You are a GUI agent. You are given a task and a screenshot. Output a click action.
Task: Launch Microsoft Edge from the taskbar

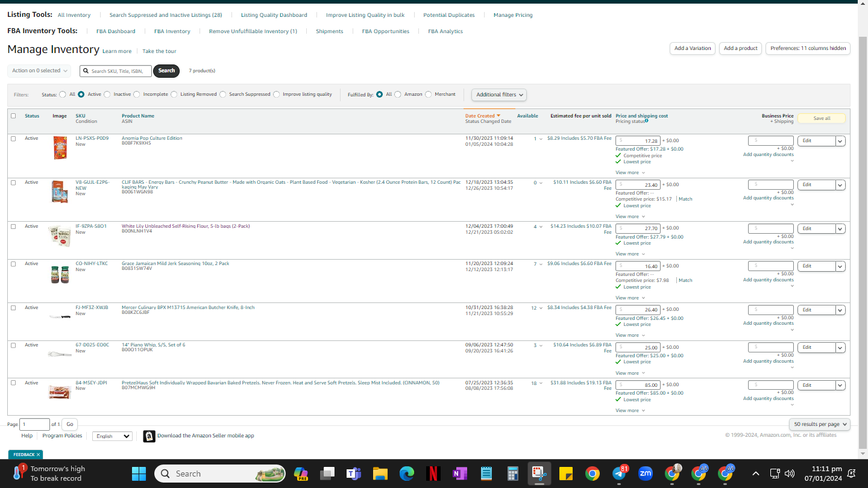[406, 474]
